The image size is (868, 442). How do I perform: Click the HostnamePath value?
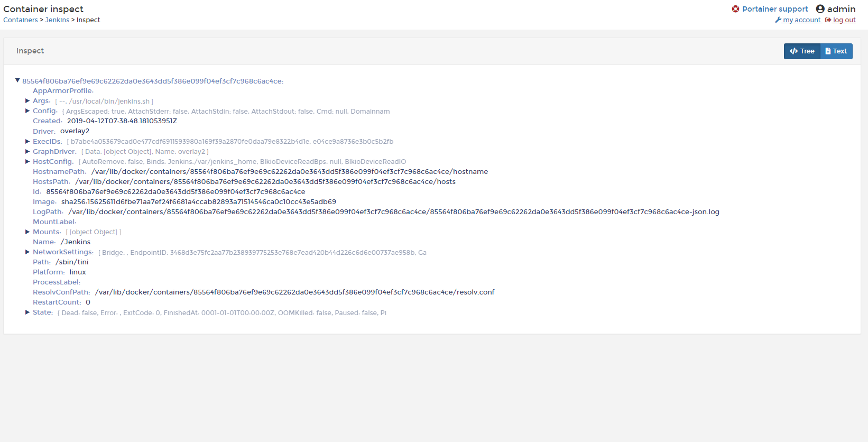[x=290, y=172]
